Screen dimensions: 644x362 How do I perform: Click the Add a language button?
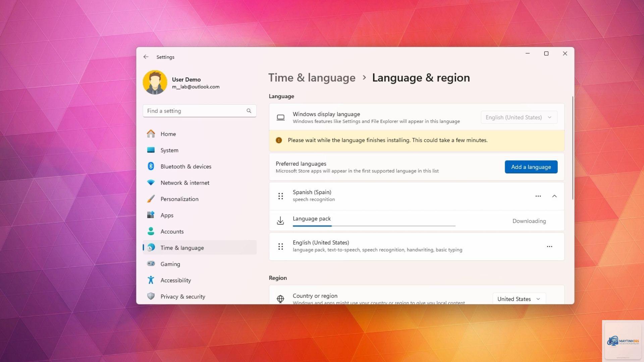pos(531,167)
